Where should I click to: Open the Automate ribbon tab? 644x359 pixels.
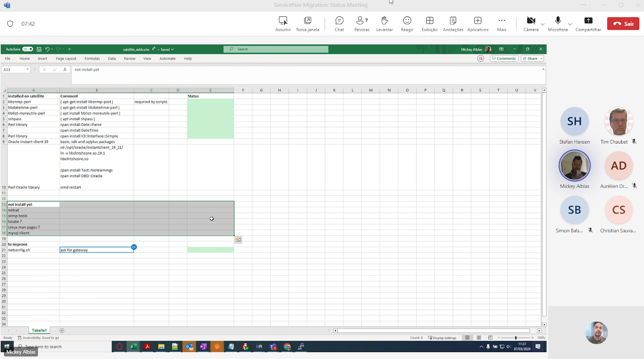(167, 58)
